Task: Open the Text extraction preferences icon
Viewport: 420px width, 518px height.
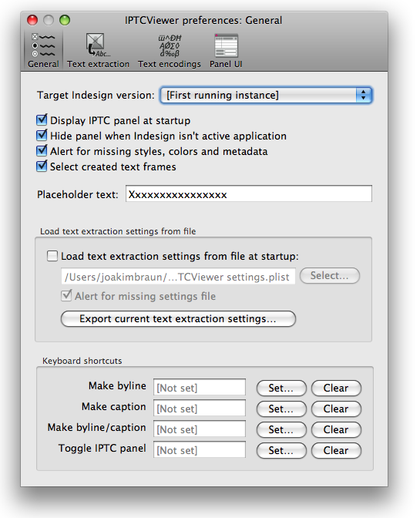Action: [98, 50]
